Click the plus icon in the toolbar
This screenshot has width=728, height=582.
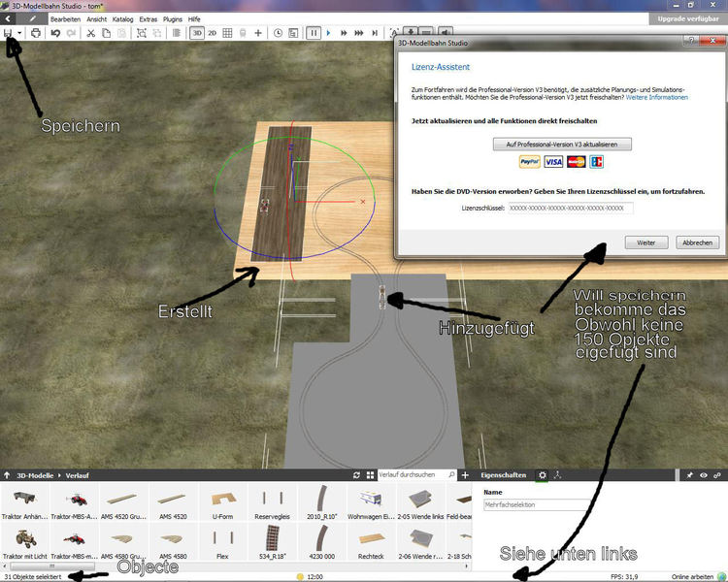258,33
